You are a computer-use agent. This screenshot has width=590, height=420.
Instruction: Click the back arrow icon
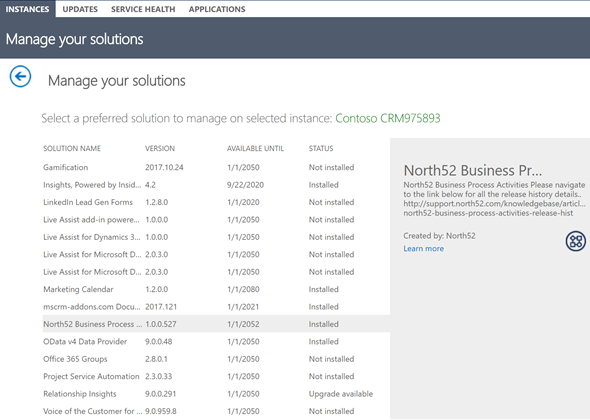(20, 76)
